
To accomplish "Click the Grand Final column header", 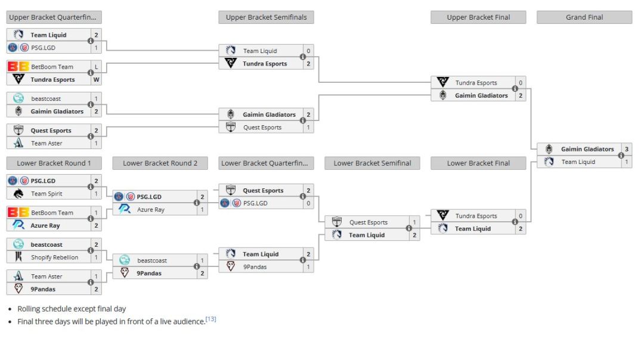I will tap(584, 17).
